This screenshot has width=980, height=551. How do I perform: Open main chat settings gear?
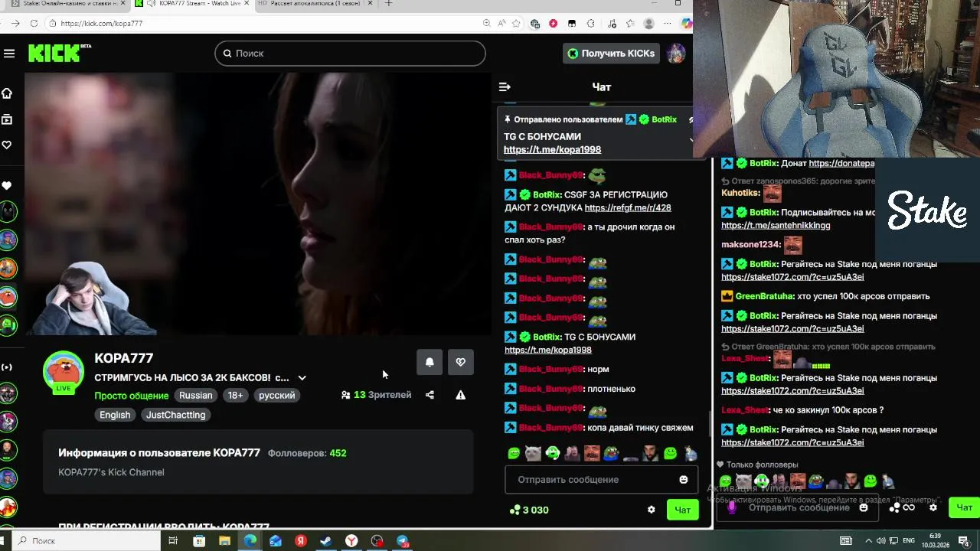(x=652, y=510)
